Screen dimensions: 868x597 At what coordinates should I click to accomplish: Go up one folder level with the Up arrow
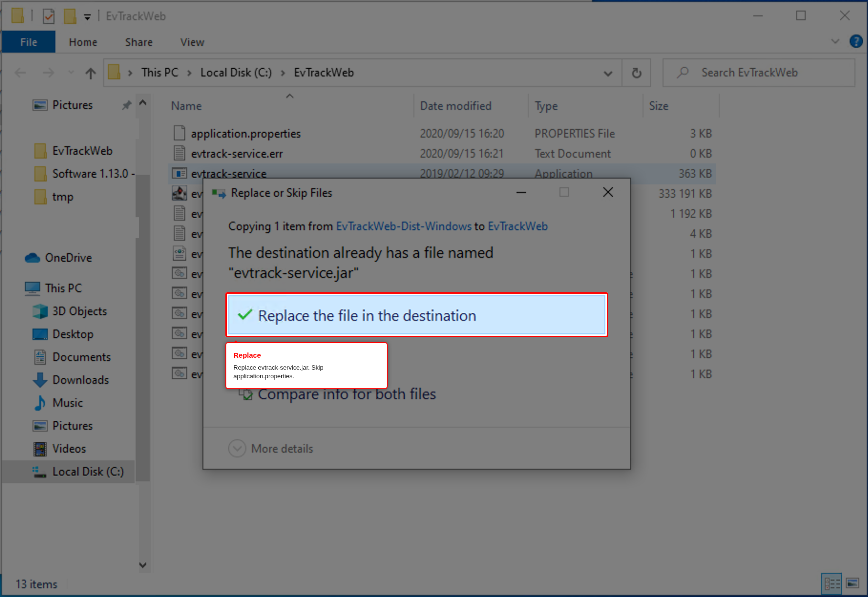pos(90,73)
